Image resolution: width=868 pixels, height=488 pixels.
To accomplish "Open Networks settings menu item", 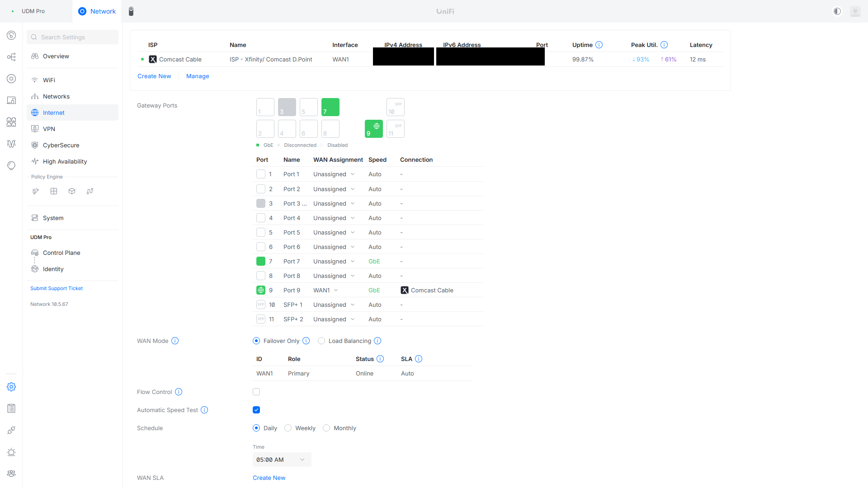I will (x=72, y=96).
